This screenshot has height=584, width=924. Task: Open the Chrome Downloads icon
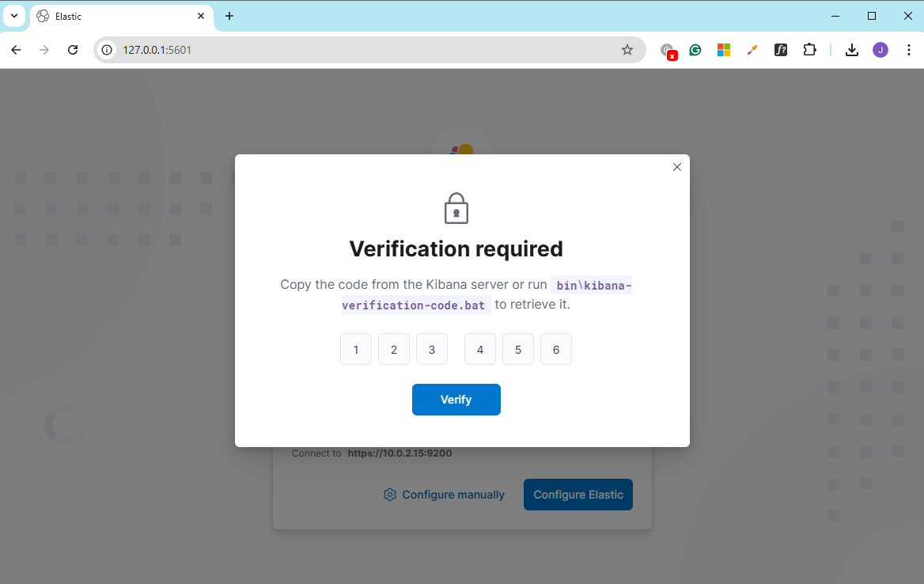click(851, 50)
